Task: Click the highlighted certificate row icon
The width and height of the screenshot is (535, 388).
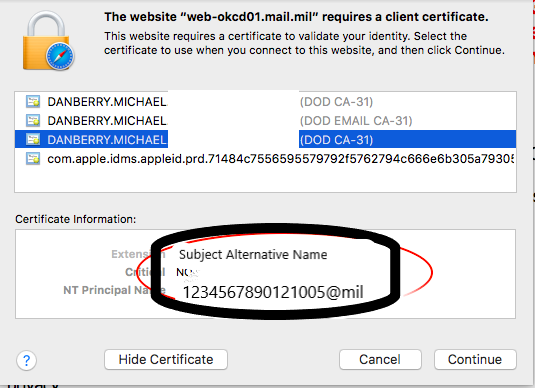Action: click(33, 140)
